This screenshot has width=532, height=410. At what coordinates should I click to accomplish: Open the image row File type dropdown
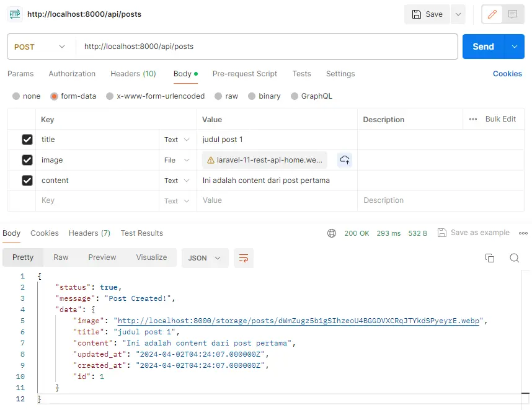coord(177,160)
